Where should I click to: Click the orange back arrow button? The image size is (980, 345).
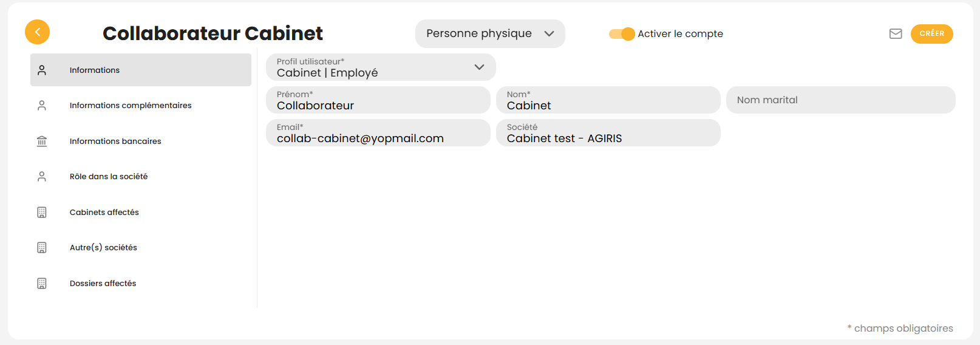click(x=37, y=32)
